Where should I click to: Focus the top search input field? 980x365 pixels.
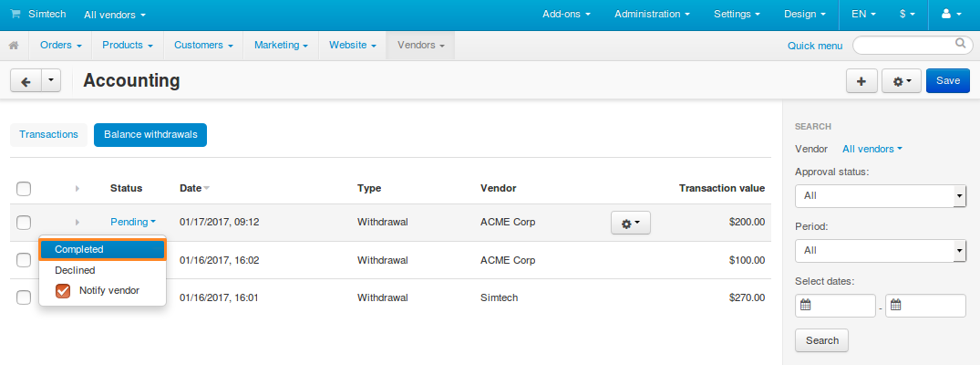click(x=913, y=45)
